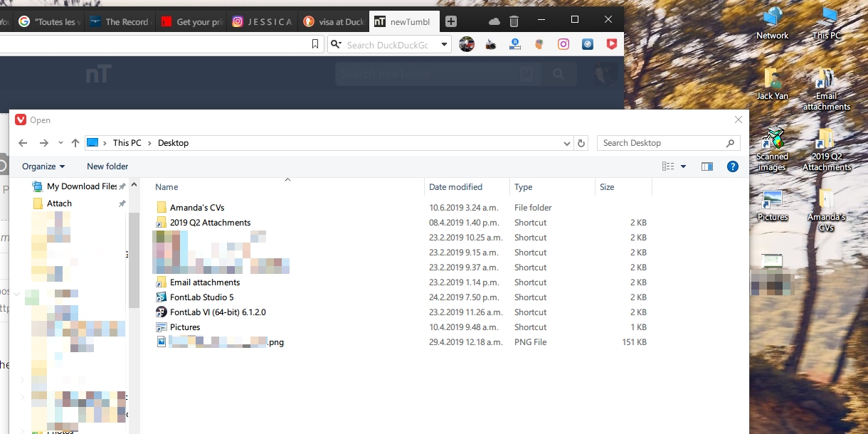Open the Scanned images desktop icon
Image resolution: width=868 pixels, height=434 pixels.
coord(772,150)
